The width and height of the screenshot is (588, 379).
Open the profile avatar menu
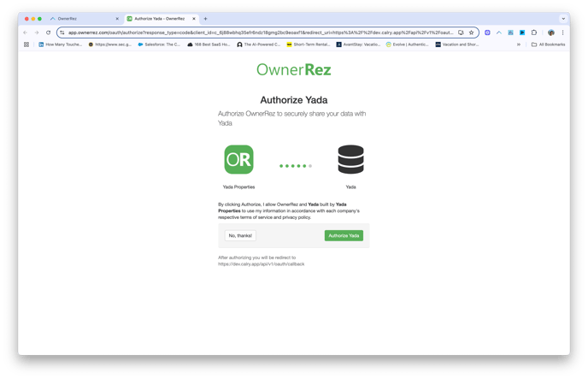click(x=551, y=33)
